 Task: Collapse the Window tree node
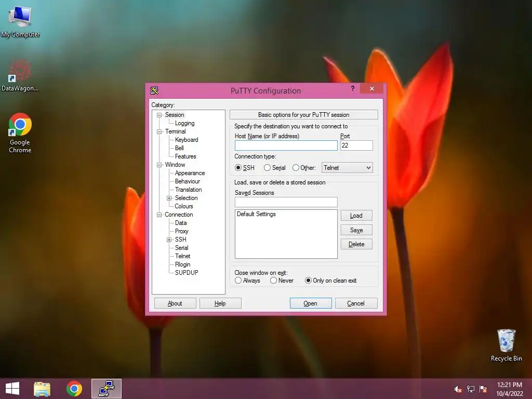point(159,165)
